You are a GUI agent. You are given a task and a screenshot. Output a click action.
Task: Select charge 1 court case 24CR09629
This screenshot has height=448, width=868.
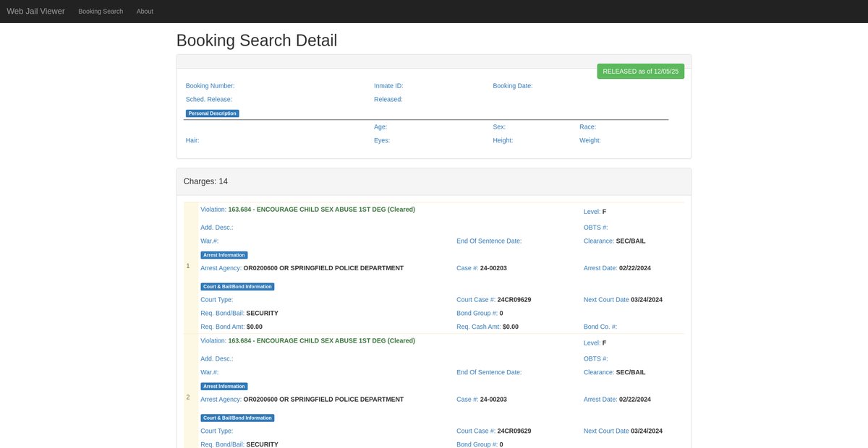click(x=514, y=300)
